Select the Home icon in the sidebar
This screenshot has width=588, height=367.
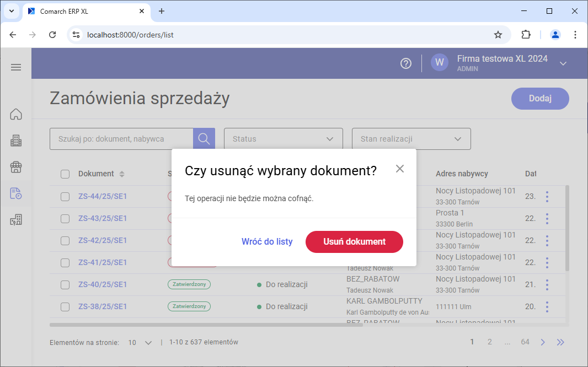16,114
